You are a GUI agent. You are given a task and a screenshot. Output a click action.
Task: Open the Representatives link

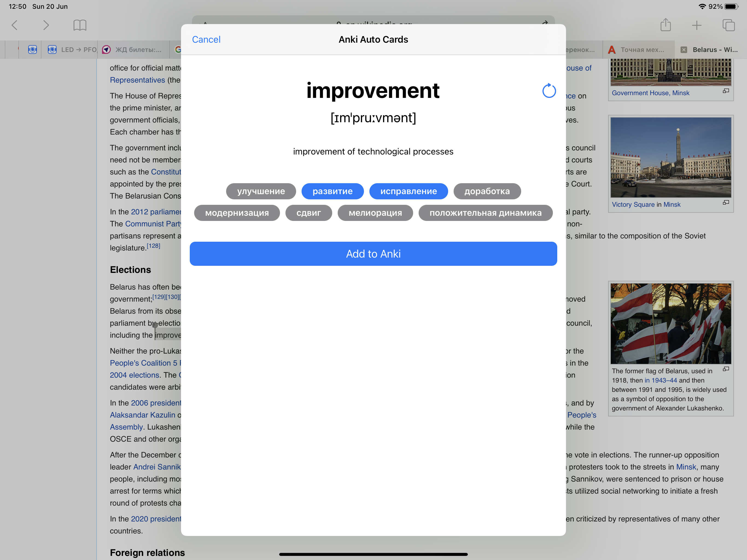coord(137,80)
